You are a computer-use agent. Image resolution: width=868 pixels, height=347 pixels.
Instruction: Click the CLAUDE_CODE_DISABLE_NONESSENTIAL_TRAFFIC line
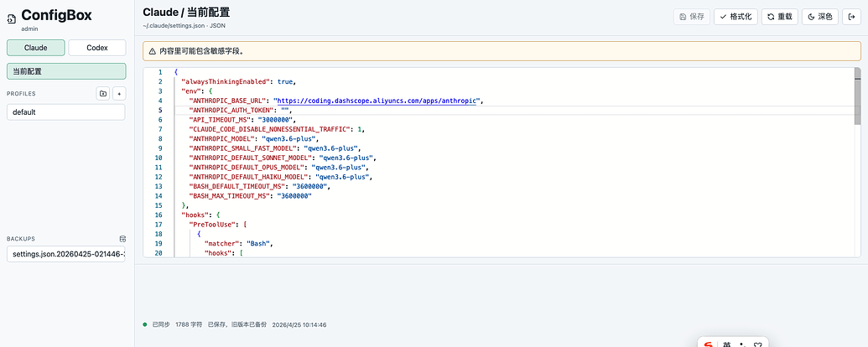tap(278, 129)
